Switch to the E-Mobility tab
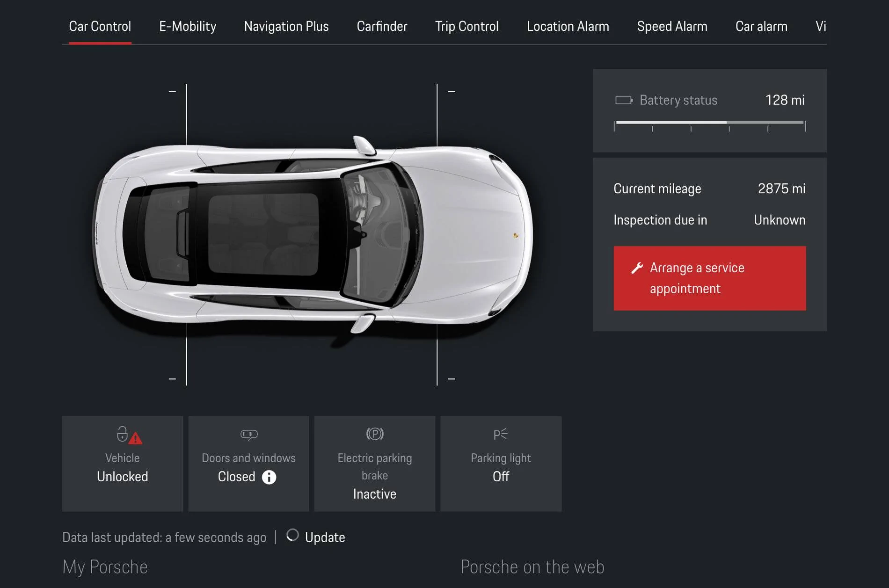 click(x=188, y=26)
